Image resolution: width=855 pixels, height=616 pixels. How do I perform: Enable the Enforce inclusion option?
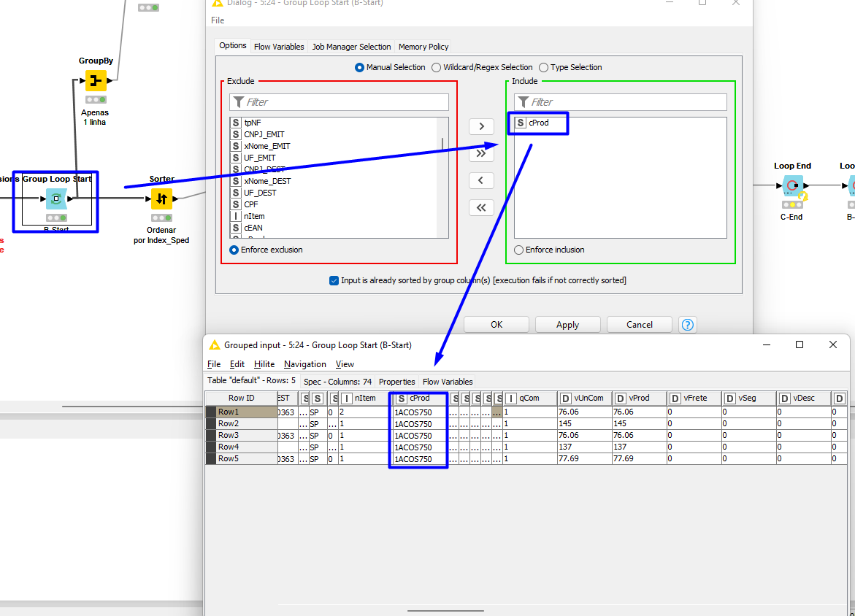[x=518, y=250]
